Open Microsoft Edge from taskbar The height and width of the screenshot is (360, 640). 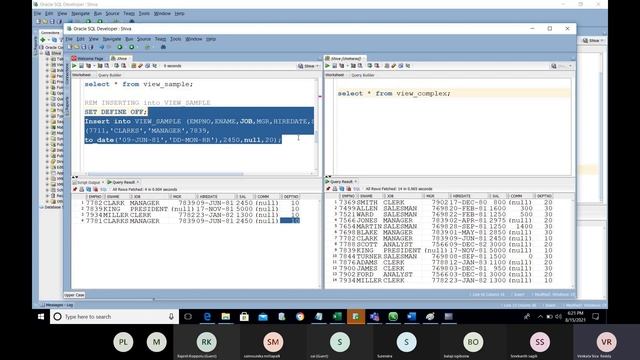pyautogui.click(x=207, y=317)
